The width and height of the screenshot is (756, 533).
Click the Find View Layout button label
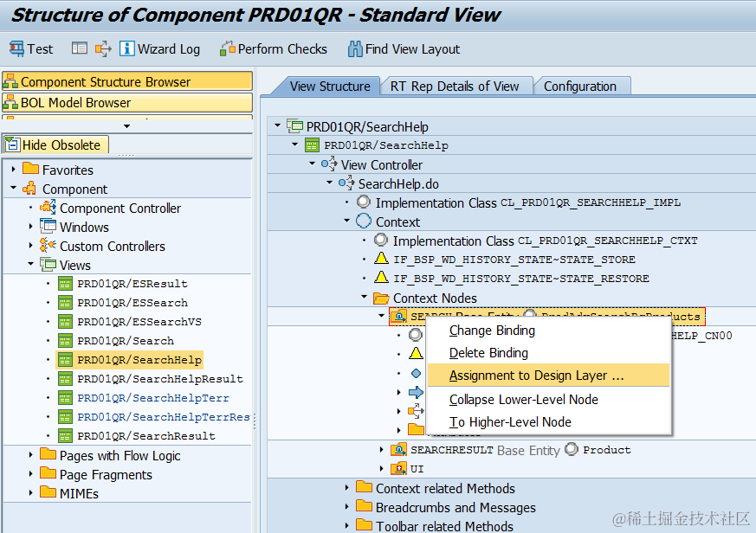pos(413,49)
